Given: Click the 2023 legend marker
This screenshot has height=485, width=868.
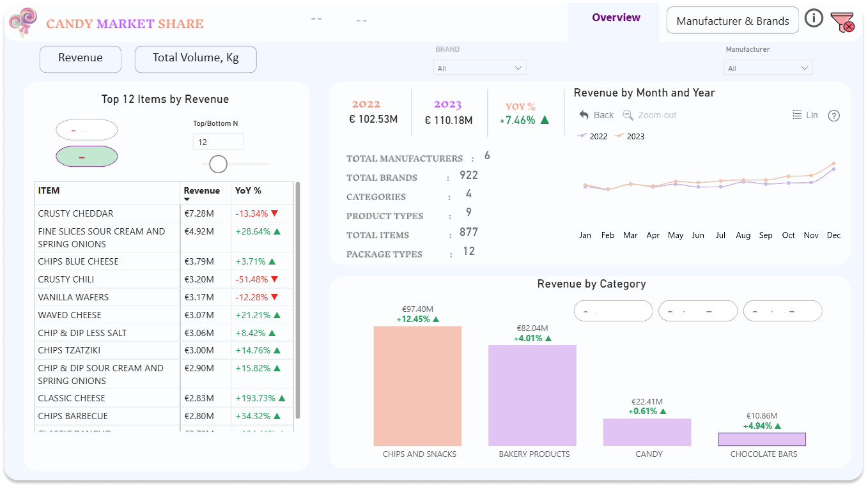Looking at the screenshot, I should (619, 136).
